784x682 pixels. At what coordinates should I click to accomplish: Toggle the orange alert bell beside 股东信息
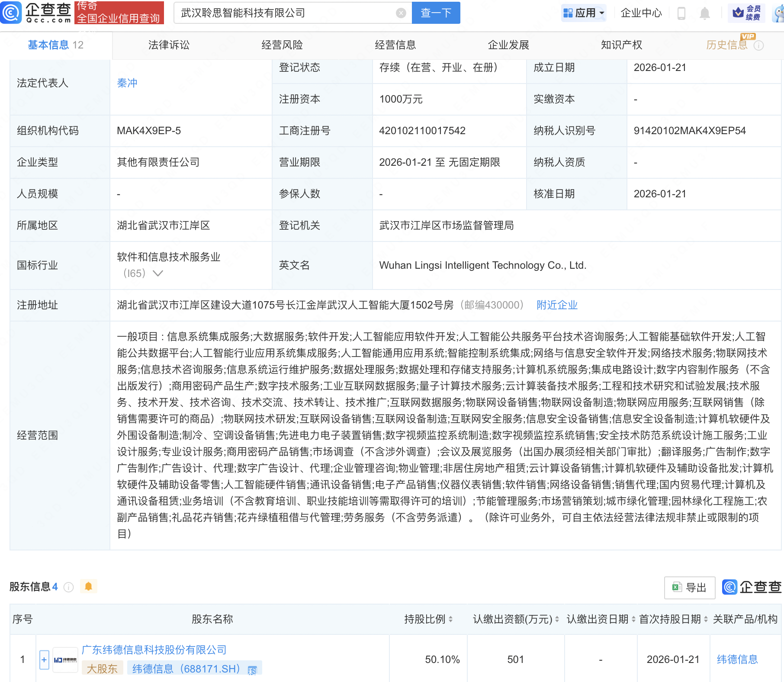point(89,587)
